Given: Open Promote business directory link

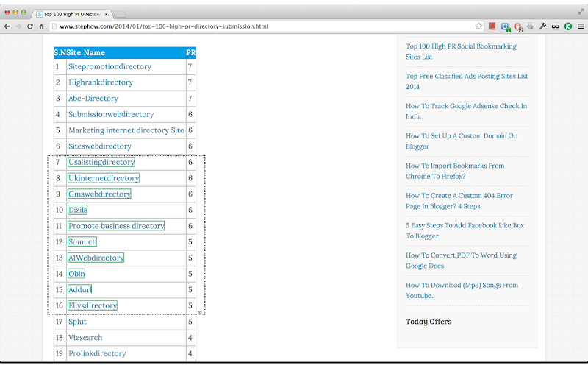Looking at the screenshot, I should pos(116,226).
